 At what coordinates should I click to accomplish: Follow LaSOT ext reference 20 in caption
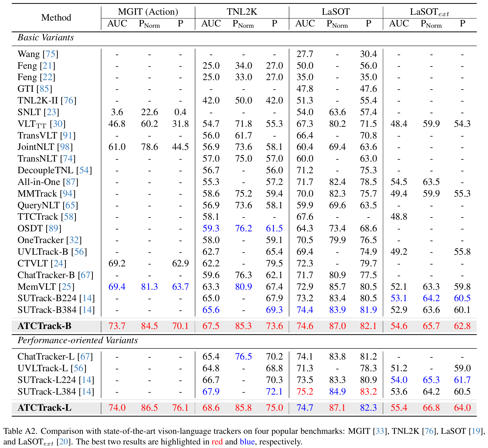pyautogui.click(x=64, y=442)
